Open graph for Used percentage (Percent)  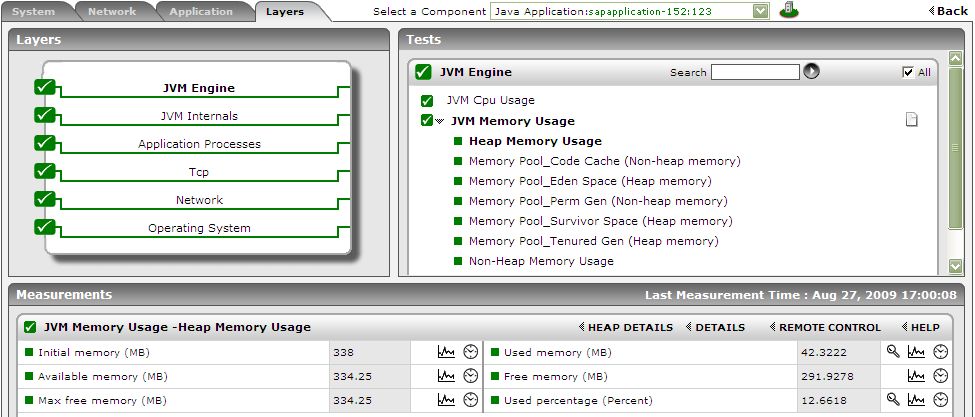pyautogui.click(x=916, y=400)
